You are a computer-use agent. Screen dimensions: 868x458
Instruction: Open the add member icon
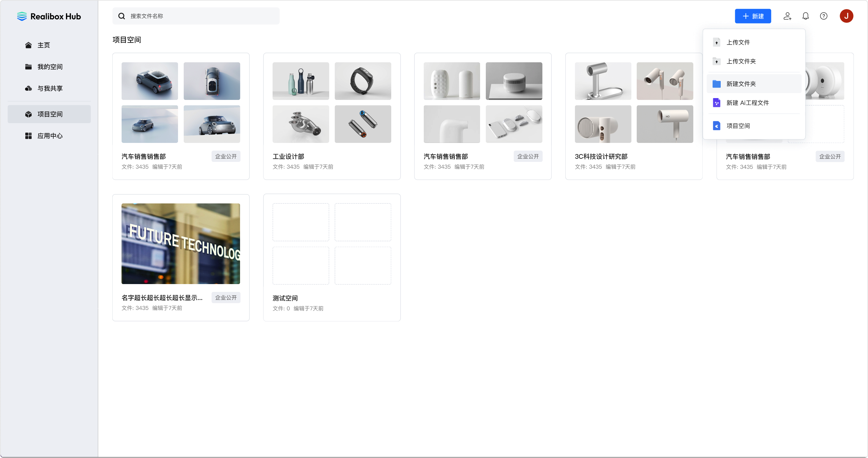[x=787, y=16]
